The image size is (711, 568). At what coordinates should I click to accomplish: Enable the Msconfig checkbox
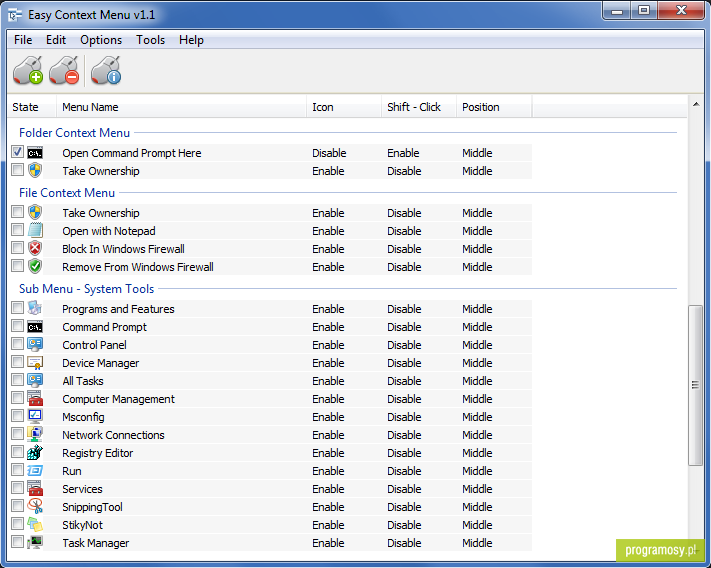tap(17, 416)
